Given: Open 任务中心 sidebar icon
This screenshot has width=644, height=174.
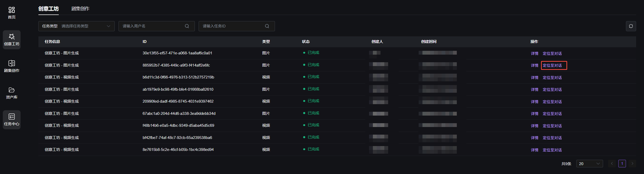Looking at the screenshot, I should pyautogui.click(x=12, y=120).
